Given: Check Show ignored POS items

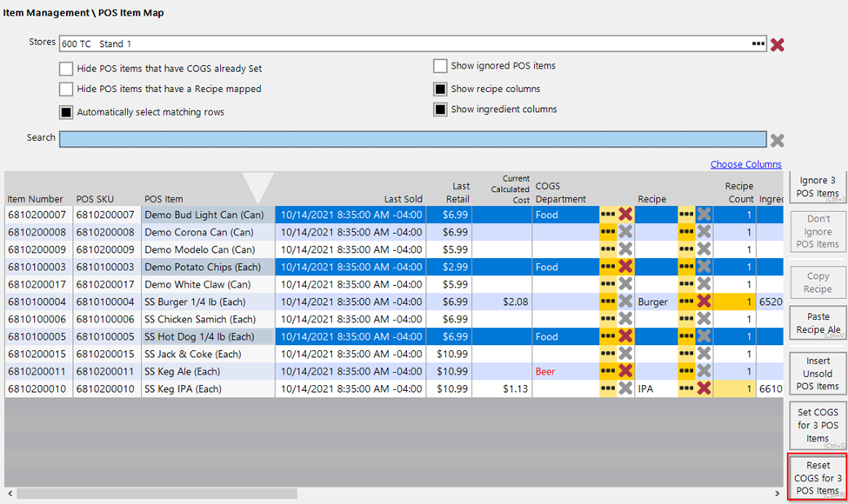Looking at the screenshot, I should click(x=440, y=66).
